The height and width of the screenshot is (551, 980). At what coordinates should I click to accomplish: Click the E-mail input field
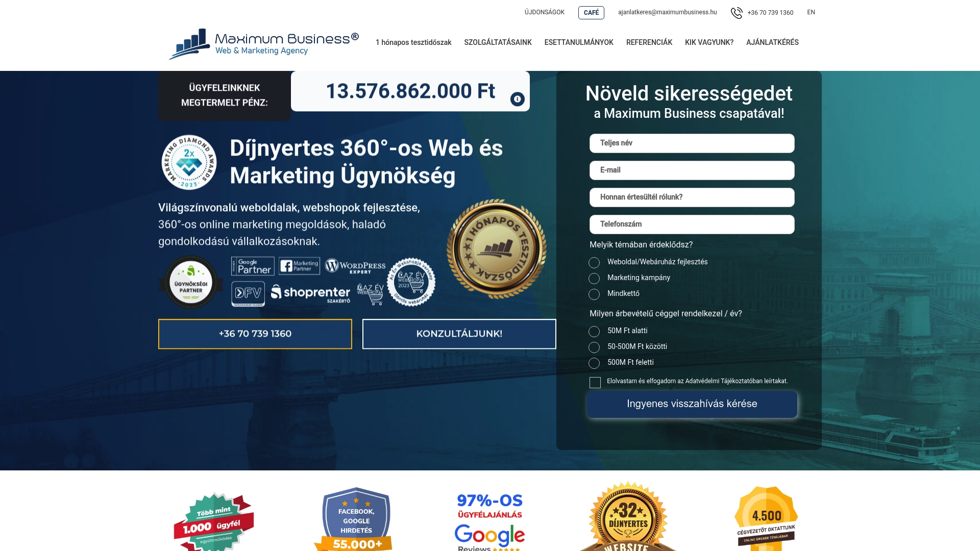pyautogui.click(x=692, y=170)
